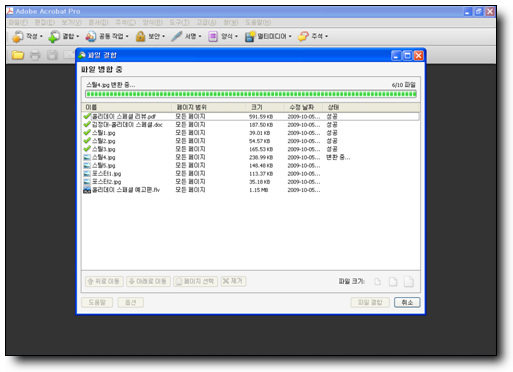Click the Acrobat logo in the title bar
Image resolution: width=513 pixels, height=372 pixels.
coord(10,11)
